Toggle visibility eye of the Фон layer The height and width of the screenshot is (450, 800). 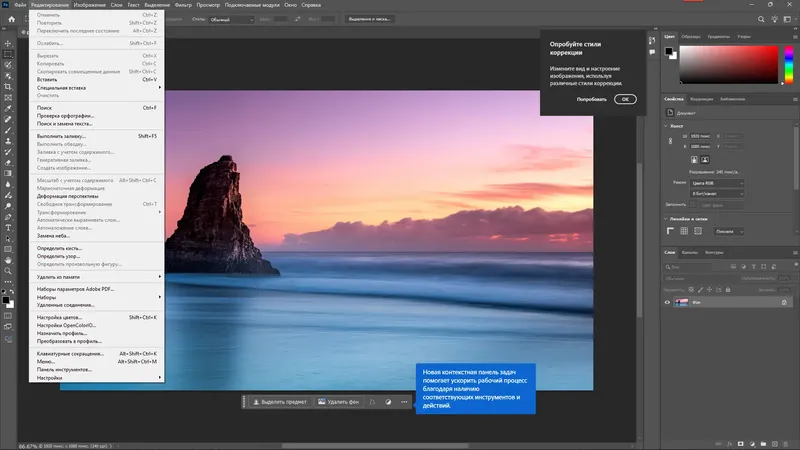pos(669,302)
